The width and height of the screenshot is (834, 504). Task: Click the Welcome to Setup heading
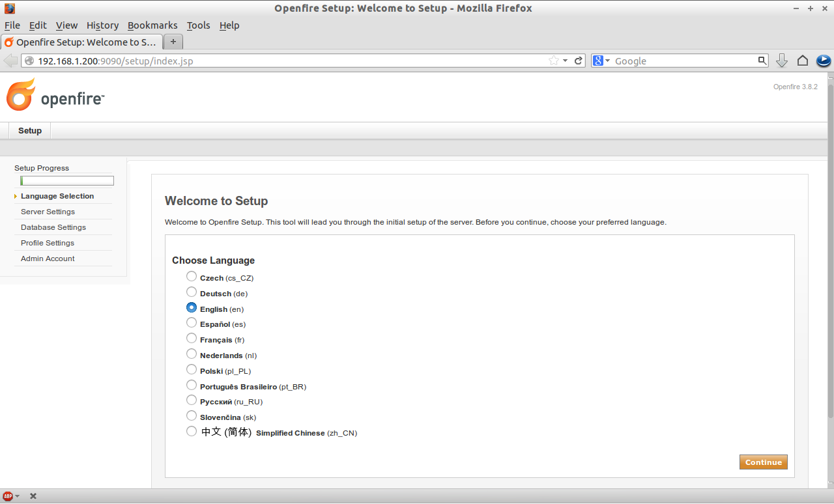point(216,201)
